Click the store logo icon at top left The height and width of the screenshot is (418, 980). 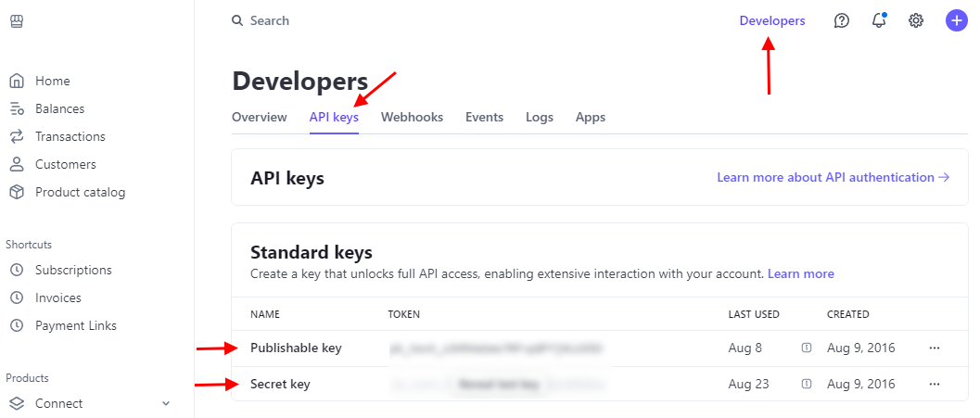[17, 22]
